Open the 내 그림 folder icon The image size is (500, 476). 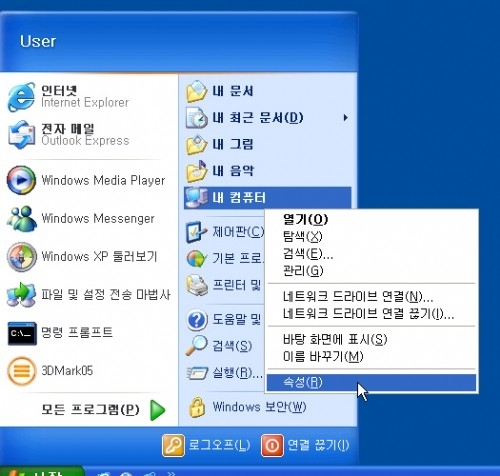[197, 144]
